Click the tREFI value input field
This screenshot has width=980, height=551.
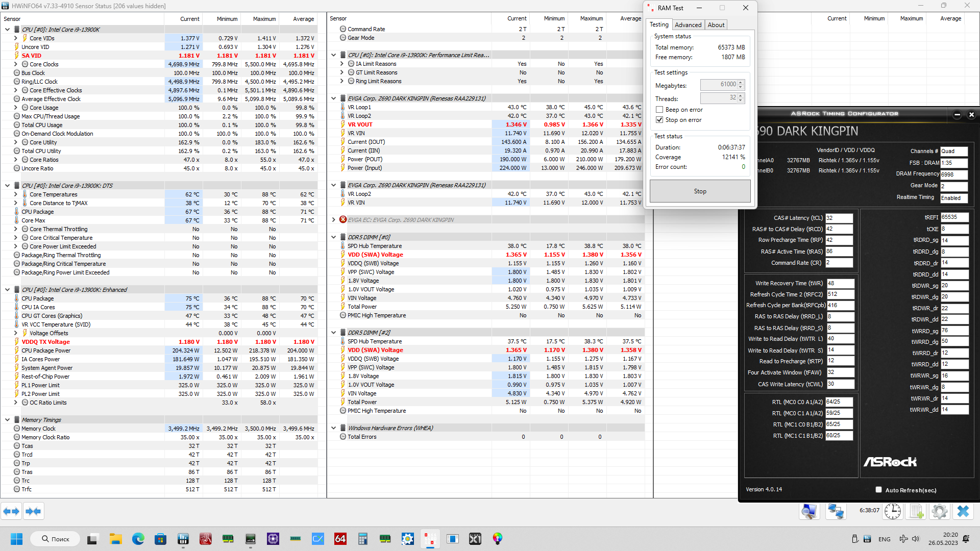click(x=954, y=217)
